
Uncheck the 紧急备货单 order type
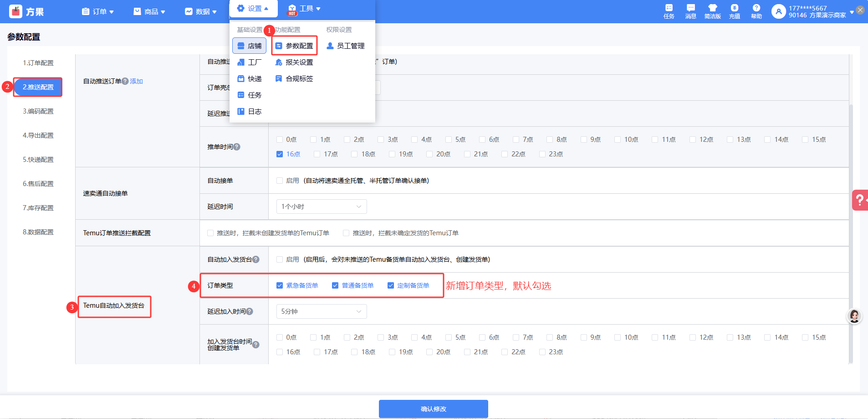click(x=280, y=285)
